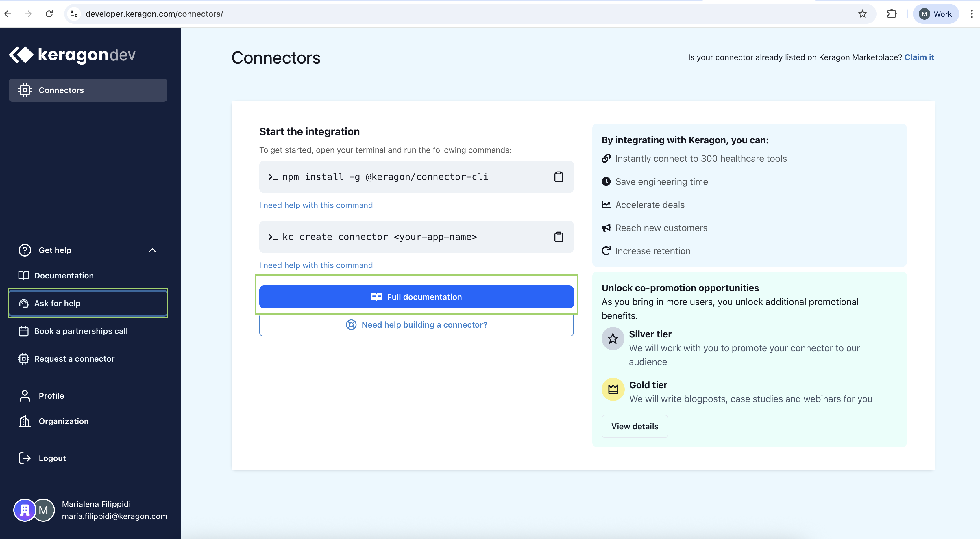
Task: Click the Keragon dev logo
Action: pos(72,55)
